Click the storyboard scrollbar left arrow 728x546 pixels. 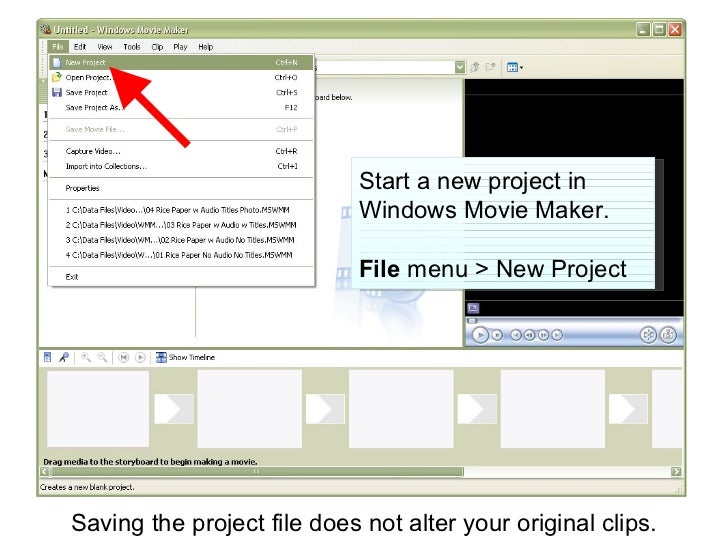[x=45, y=472]
